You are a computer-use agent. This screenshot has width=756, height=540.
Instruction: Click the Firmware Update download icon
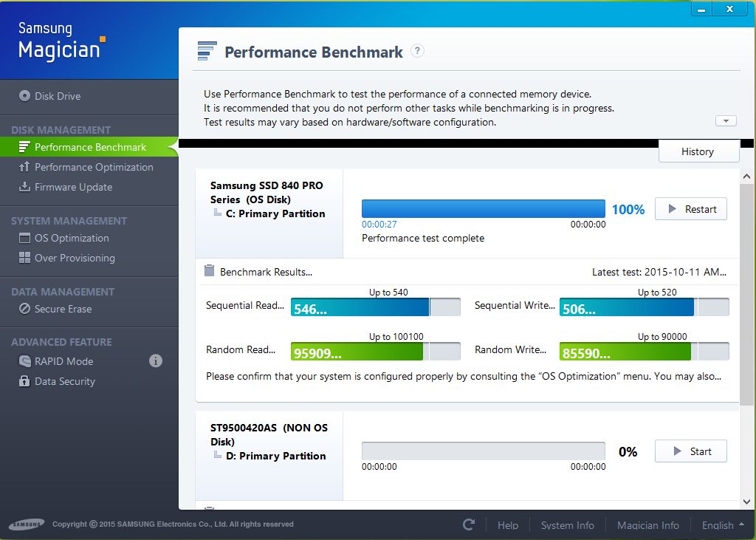24,186
